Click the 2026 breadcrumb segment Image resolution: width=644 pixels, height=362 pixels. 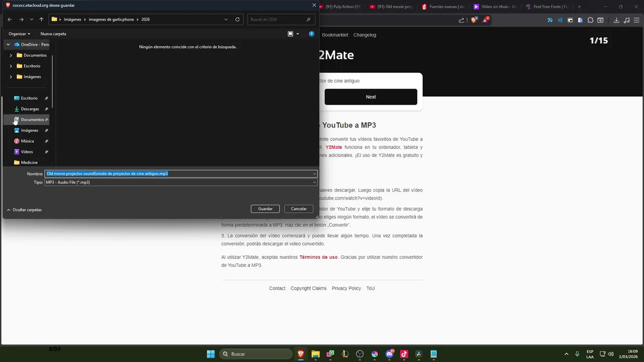click(145, 19)
